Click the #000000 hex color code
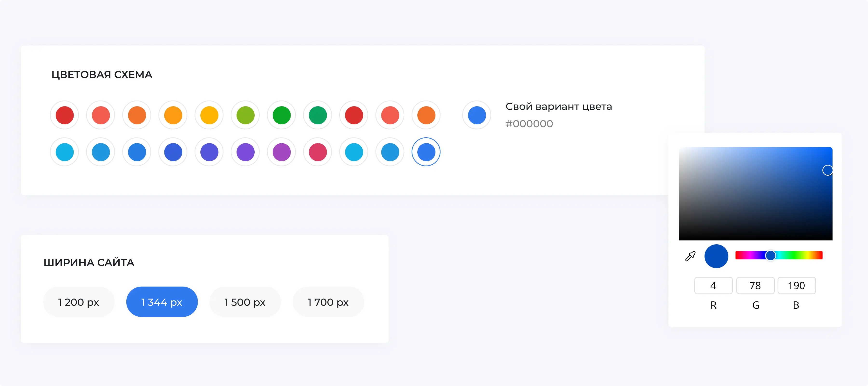Image resolution: width=868 pixels, height=386 pixels. coord(529,124)
